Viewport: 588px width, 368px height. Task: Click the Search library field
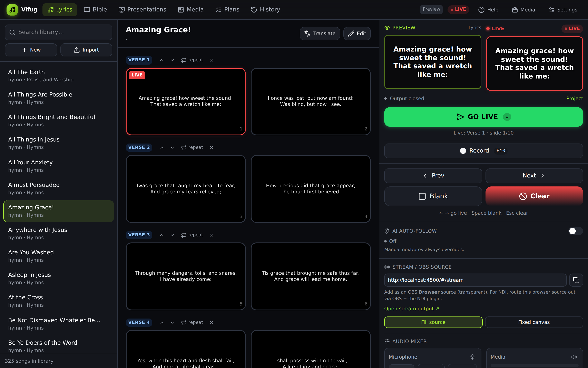pyautogui.click(x=59, y=32)
